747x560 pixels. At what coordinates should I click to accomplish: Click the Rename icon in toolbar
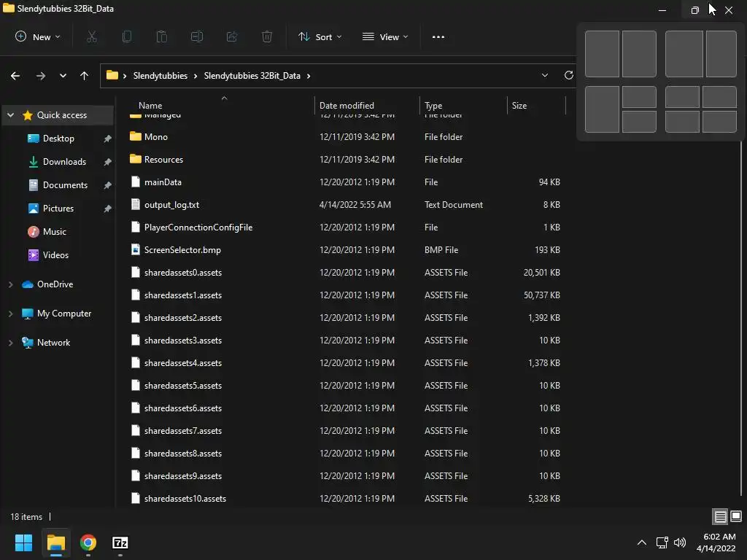197,36
